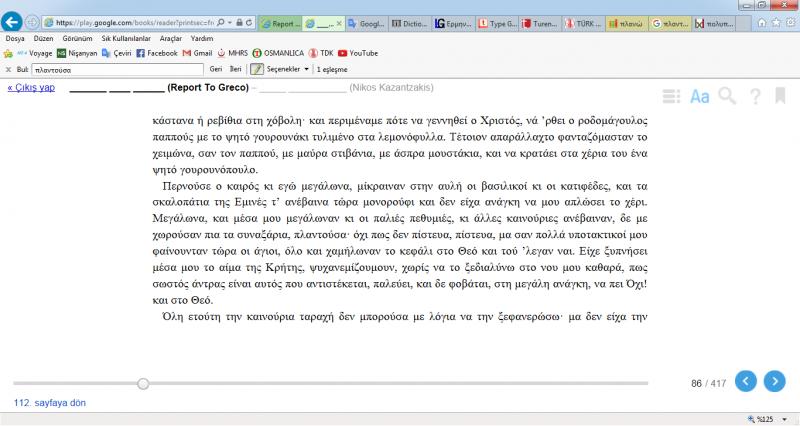The height and width of the screenshot is (426, 800).
Task: Click the 86 / 417 page counter
Action: (708, 383)
